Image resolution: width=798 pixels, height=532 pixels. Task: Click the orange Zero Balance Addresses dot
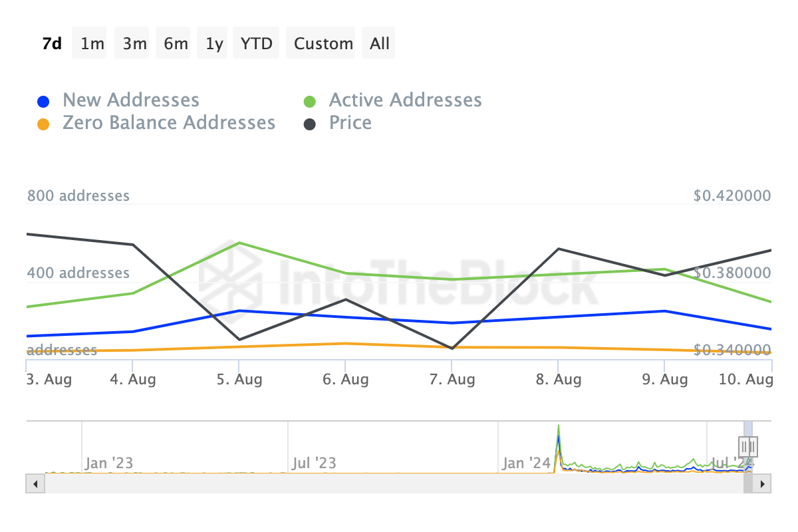tap(43, 124)
